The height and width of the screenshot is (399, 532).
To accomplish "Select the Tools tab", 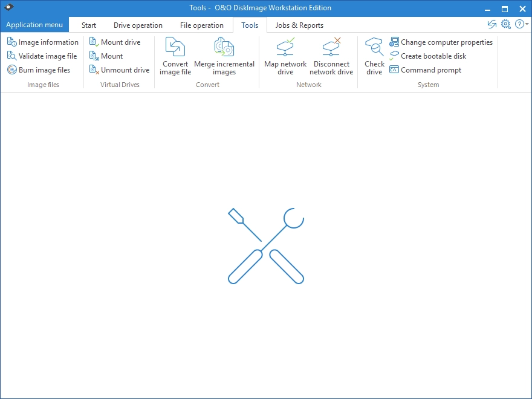I will coord(250,25).
